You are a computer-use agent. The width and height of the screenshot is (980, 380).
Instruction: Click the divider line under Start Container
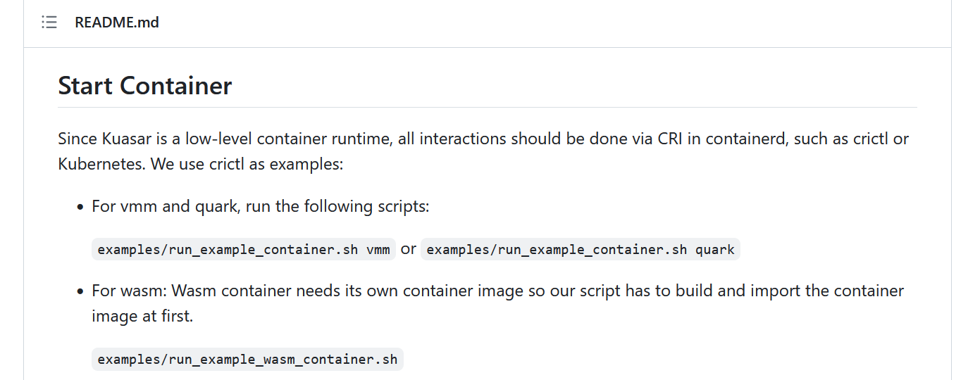coord(487,108)
